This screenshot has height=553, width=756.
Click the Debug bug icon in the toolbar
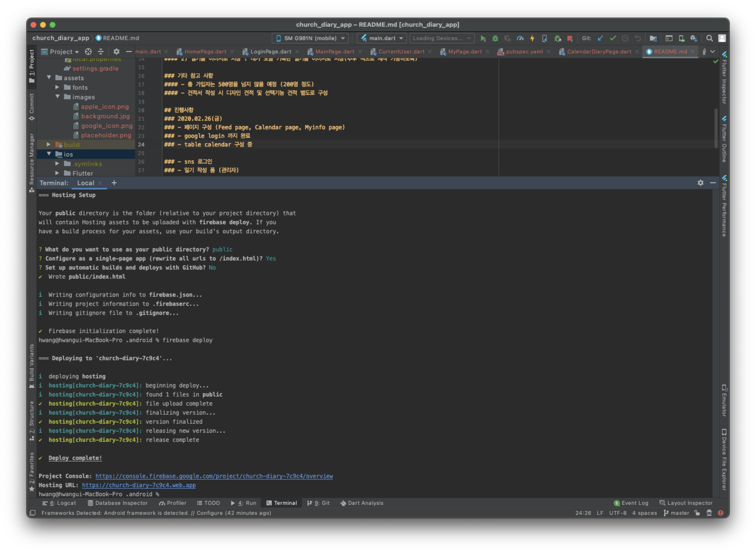[x=495, y=38]
